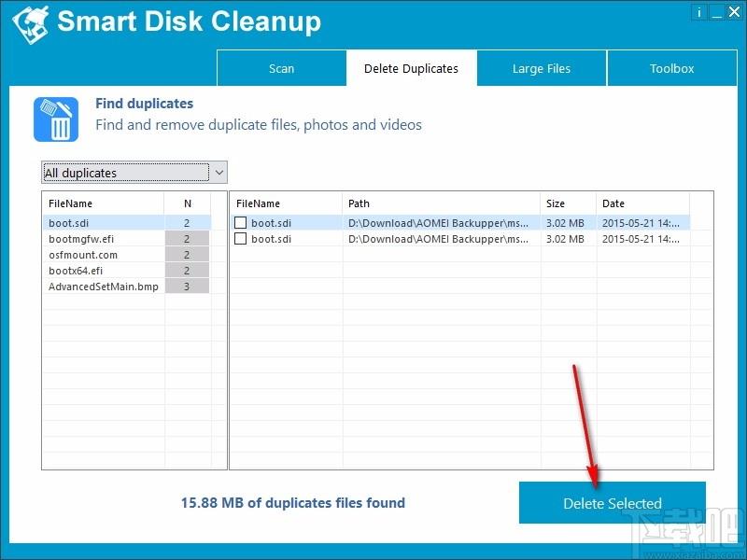Image resolution: width=747 pixels, height=560 pixels.
Task: Click the date of the first boot.sdi row
Action: click(641, 223)
